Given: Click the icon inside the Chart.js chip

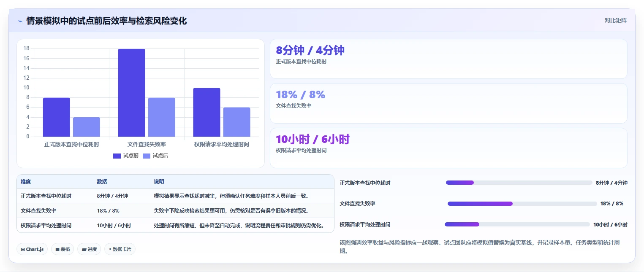Looking at the screenshot, I should coord(23,250).
